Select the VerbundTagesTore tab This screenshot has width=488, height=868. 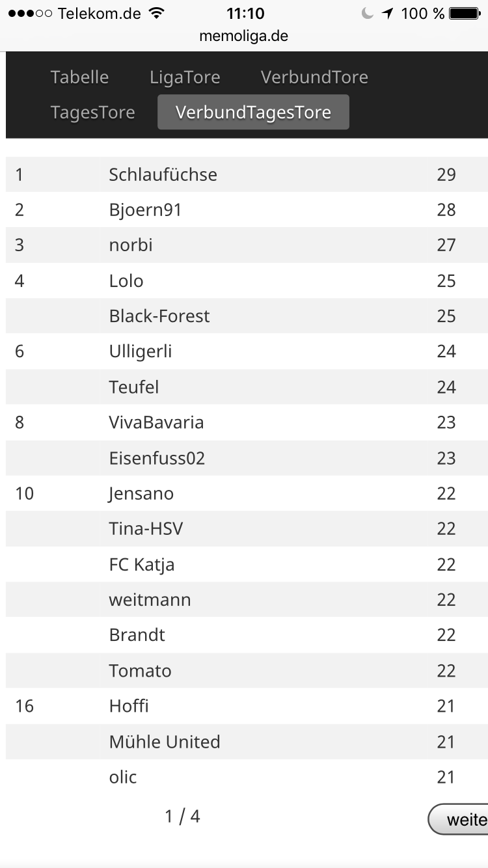pos(253,112)
